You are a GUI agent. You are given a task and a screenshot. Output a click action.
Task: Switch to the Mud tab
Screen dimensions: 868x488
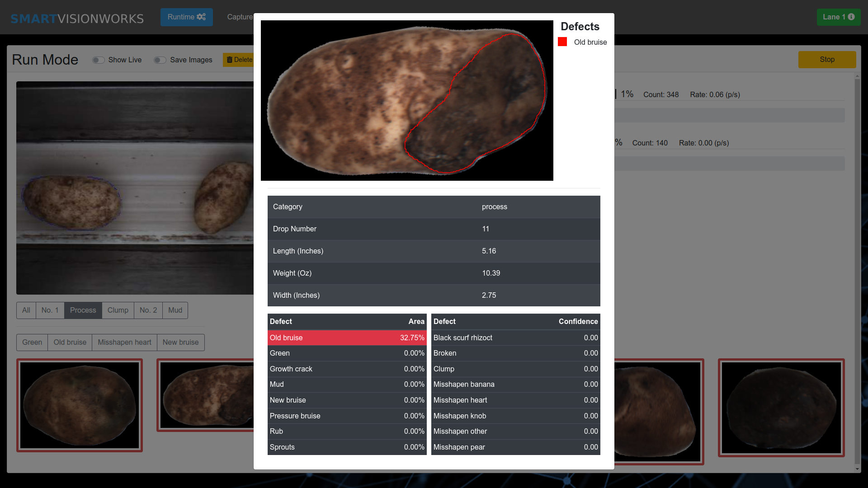coord(175,310)
